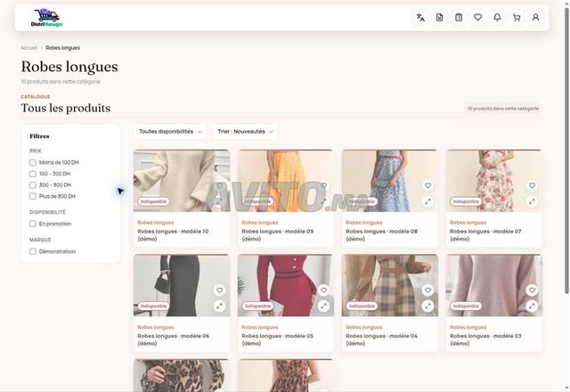Click the modèle 07 floral dress image
Viewport: 570px width, 392px height.
click(494, 181)
